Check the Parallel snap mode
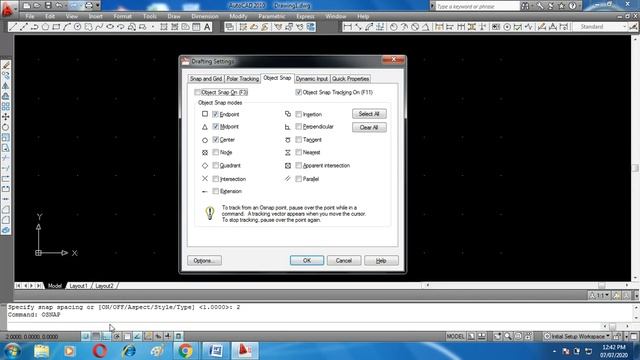 [298, 179]
